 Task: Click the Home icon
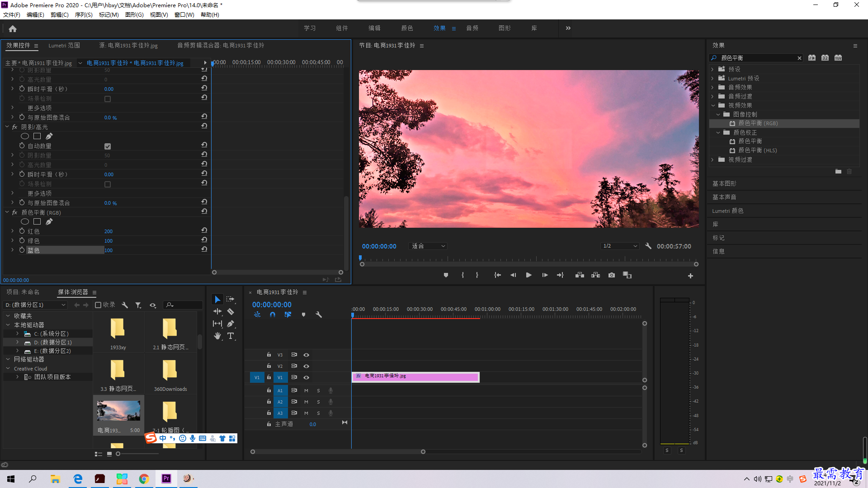(x=13, y=28)
